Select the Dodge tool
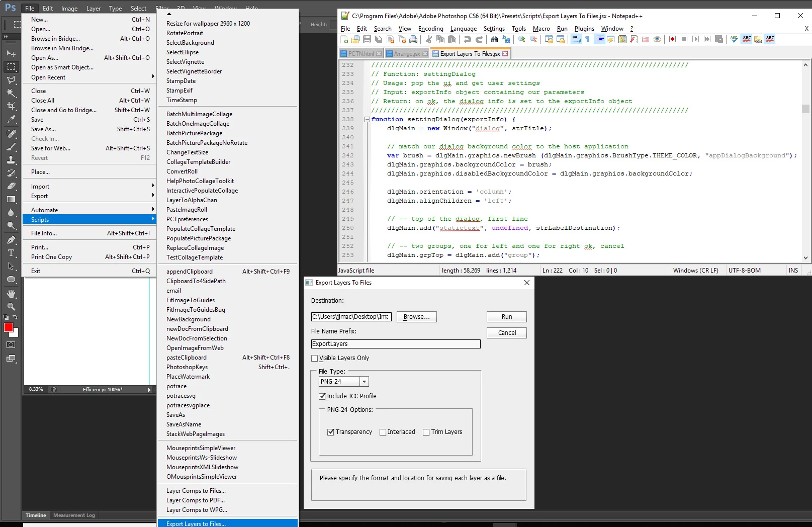This screenshot has width=812, height=527. [11, 226]
